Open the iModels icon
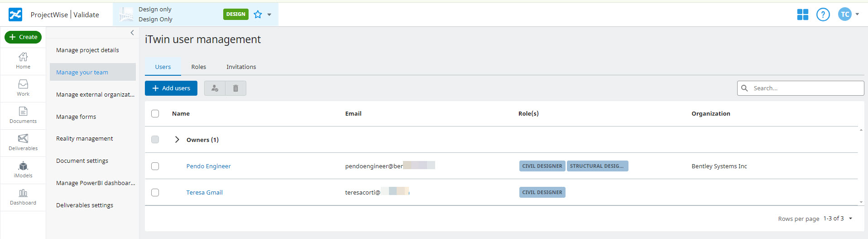The height and width of the screenshot is (239, 868). click(x=23, y=166)
